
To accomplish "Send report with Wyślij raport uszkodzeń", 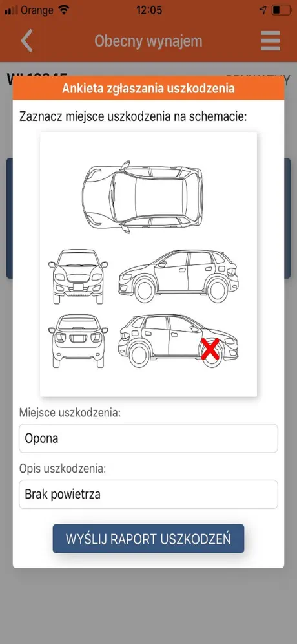I will (x=148, y=539).
